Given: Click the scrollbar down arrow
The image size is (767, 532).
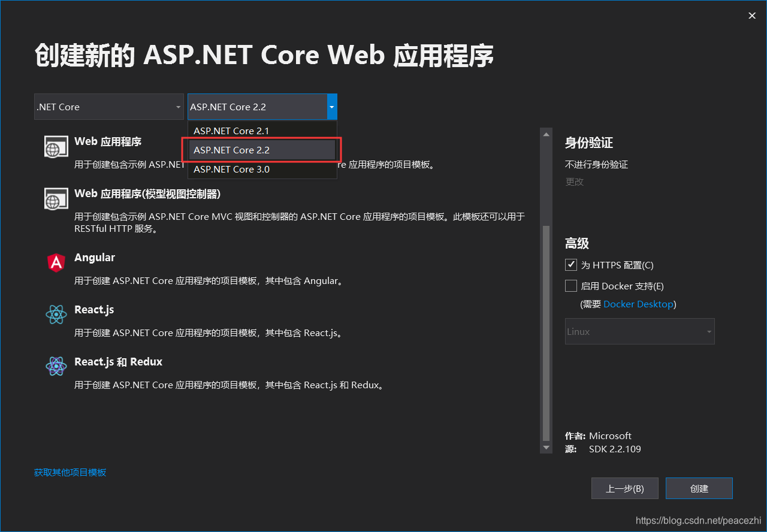Looking at the screenshot, I should 545,448.
